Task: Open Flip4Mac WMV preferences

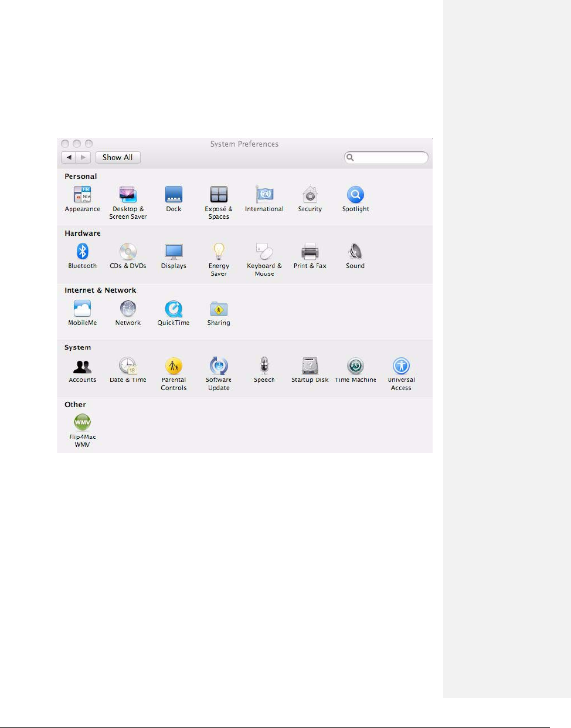Action: [x=82, y=423]
